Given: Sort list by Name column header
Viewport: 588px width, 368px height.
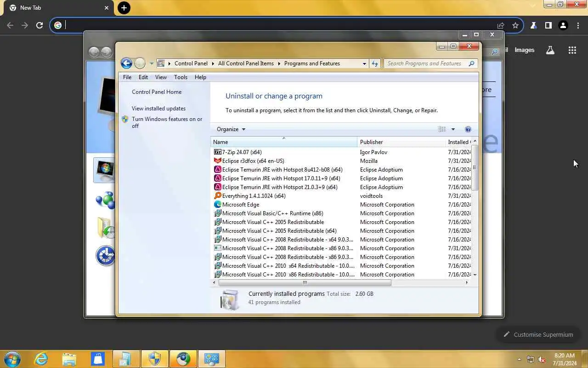Looking at the screenshot, I should 283,142.
